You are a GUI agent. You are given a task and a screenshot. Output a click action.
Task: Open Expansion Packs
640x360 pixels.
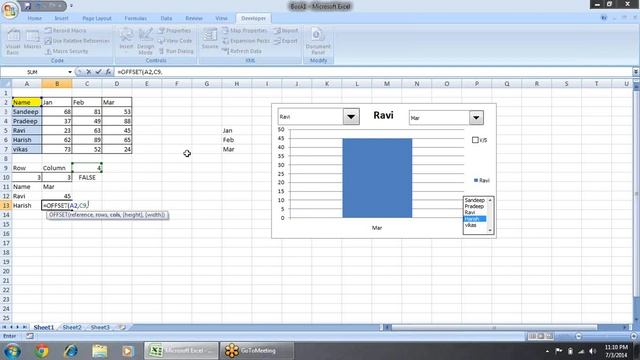(x=246, y=41)
